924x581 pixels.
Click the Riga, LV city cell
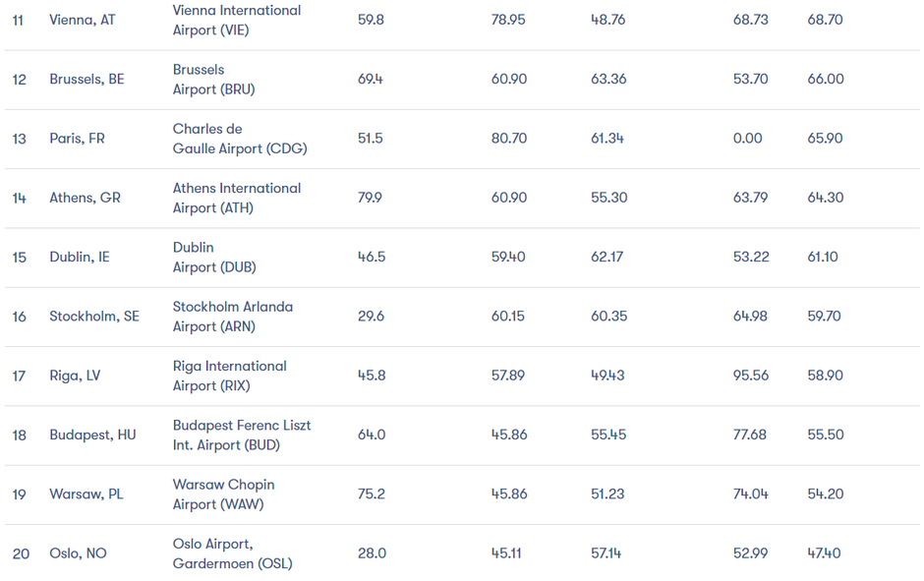click(x=75, y=376)
